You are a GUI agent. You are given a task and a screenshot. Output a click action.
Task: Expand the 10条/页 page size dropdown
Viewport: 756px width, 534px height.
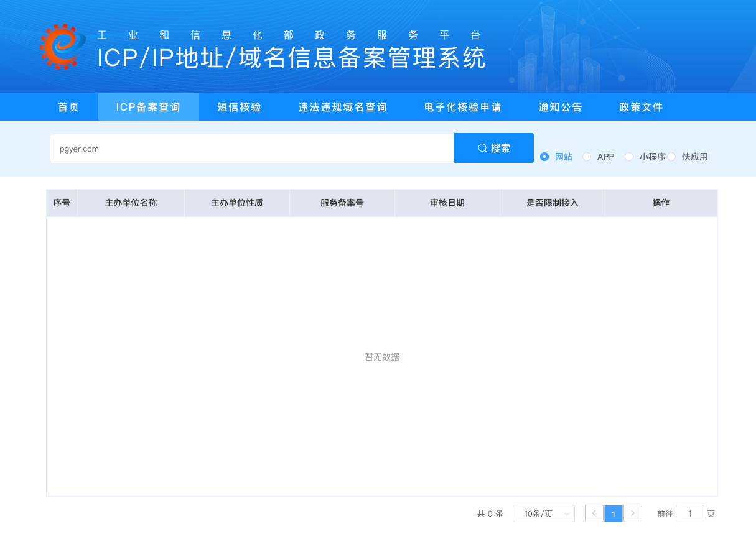click(x=543, y=513)
